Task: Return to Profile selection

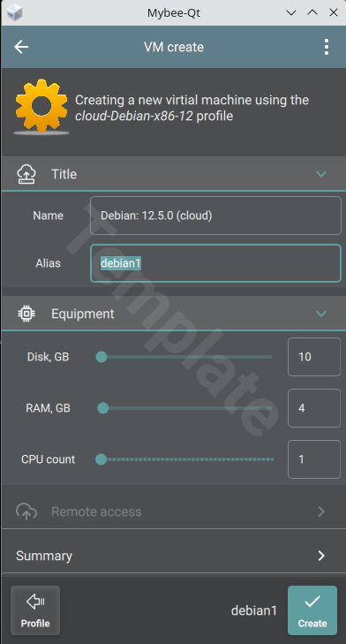Action: [35, 610]
